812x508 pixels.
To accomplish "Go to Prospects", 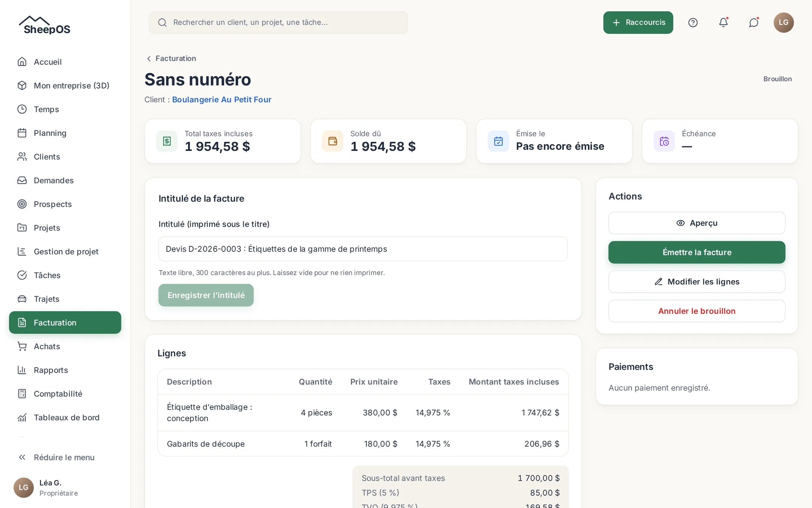I will coord(65,204).
